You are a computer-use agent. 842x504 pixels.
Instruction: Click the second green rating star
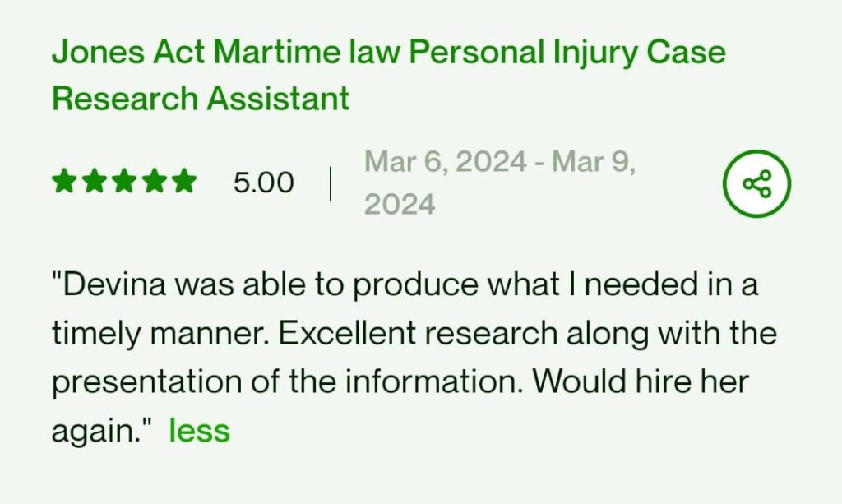(x=95, y=182)
